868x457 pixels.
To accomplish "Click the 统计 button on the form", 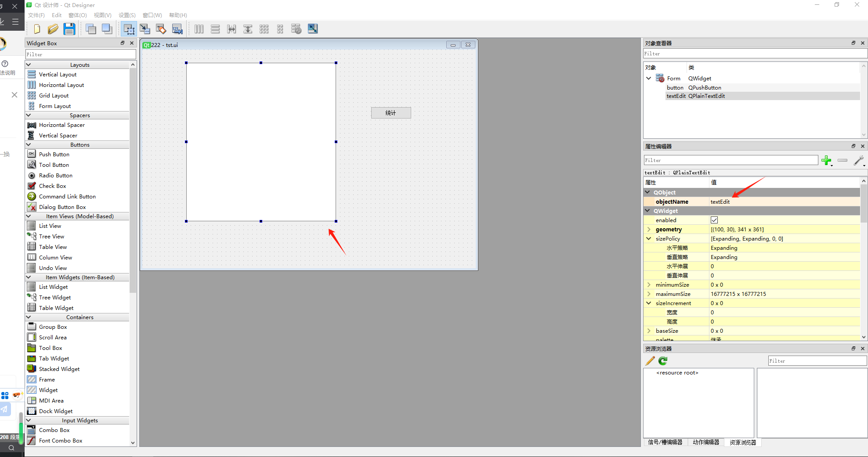I will (x=391, y=113).
